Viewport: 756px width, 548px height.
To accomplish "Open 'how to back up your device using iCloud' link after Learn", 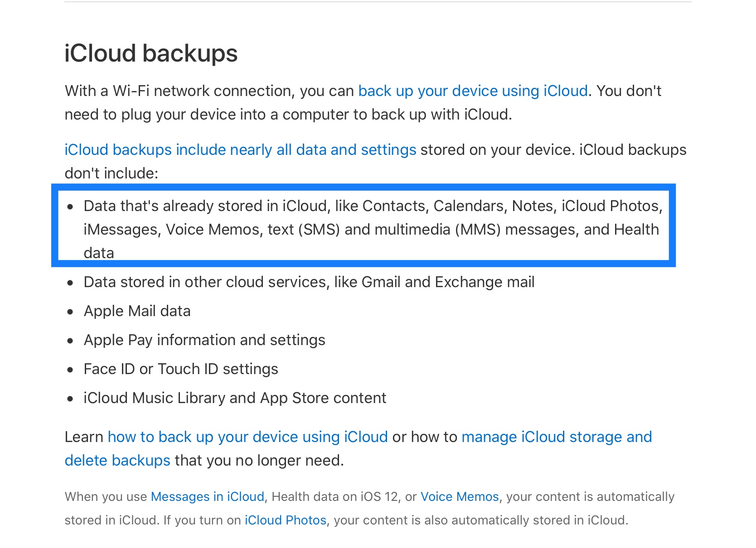I will point(247,437).
